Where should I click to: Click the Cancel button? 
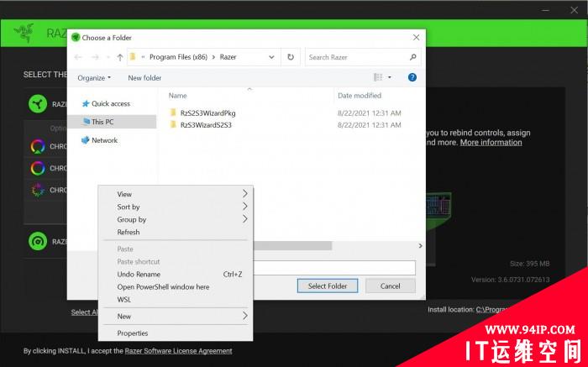(391, 286)
